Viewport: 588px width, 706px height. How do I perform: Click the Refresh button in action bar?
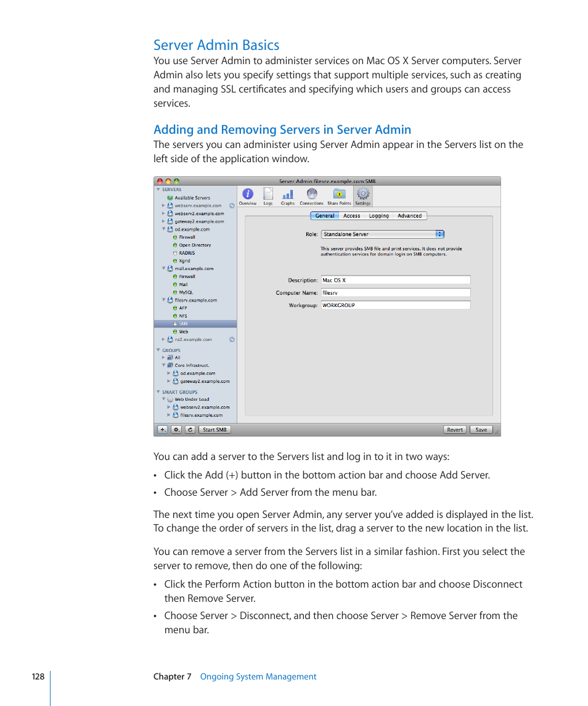pyautogui.click(x=190, y=430)
